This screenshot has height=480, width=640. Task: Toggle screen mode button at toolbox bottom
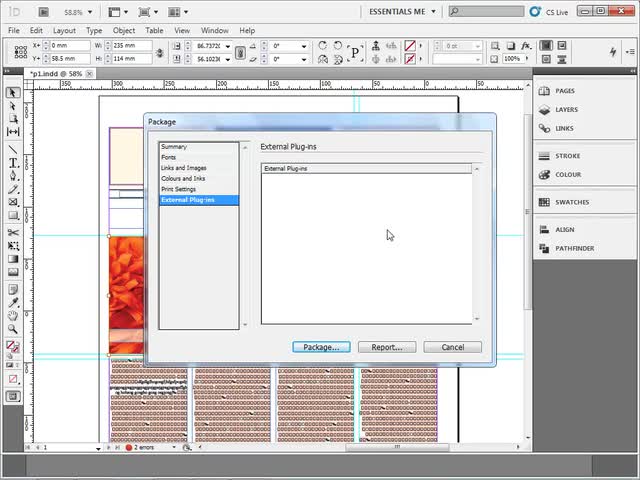click(x=13, y=396)
